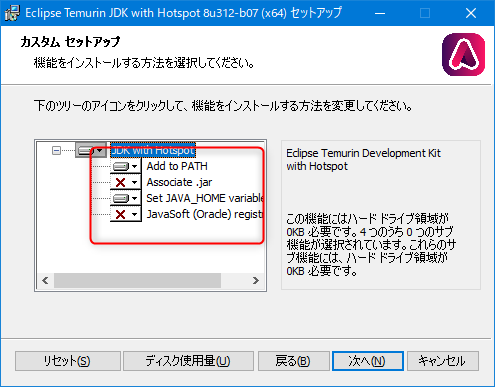
Task: Cancel setup with キャンセル button
Action: (443, 361)
